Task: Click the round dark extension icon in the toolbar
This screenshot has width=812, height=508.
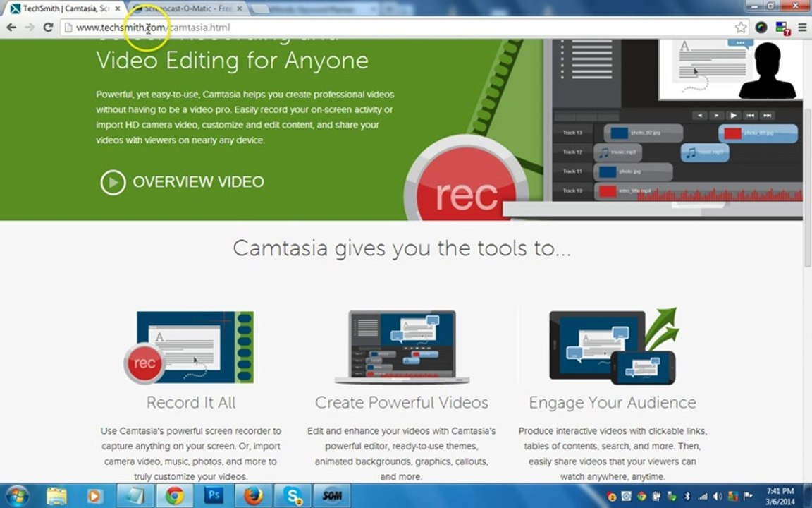Action: click(761, 28)
